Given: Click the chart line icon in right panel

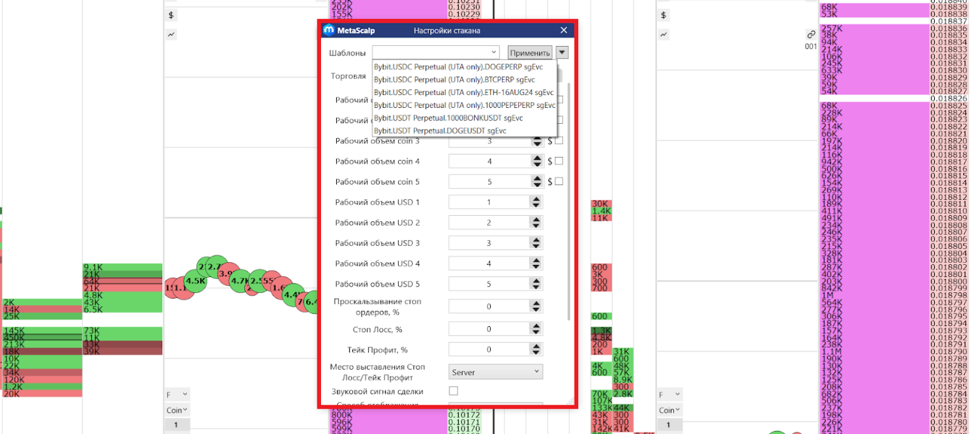Looking at the screenshot, I should pyautogui.click(x=664, y=34).
